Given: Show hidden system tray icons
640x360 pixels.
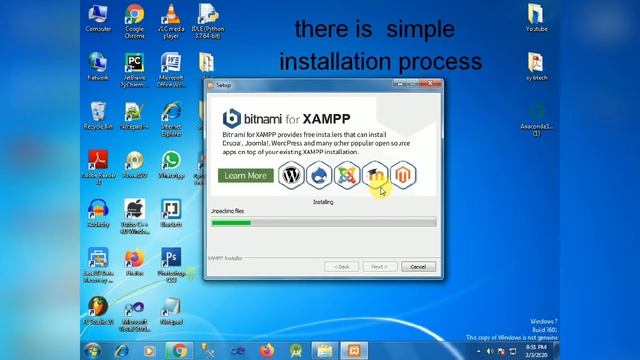Looking at the screenshot, I should (x=478, y=351).
